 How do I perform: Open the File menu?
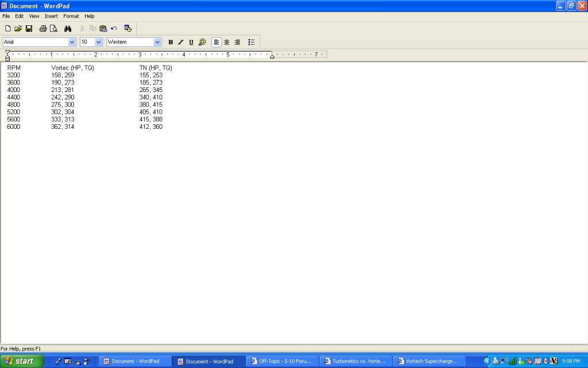click(x=6, y=16)
